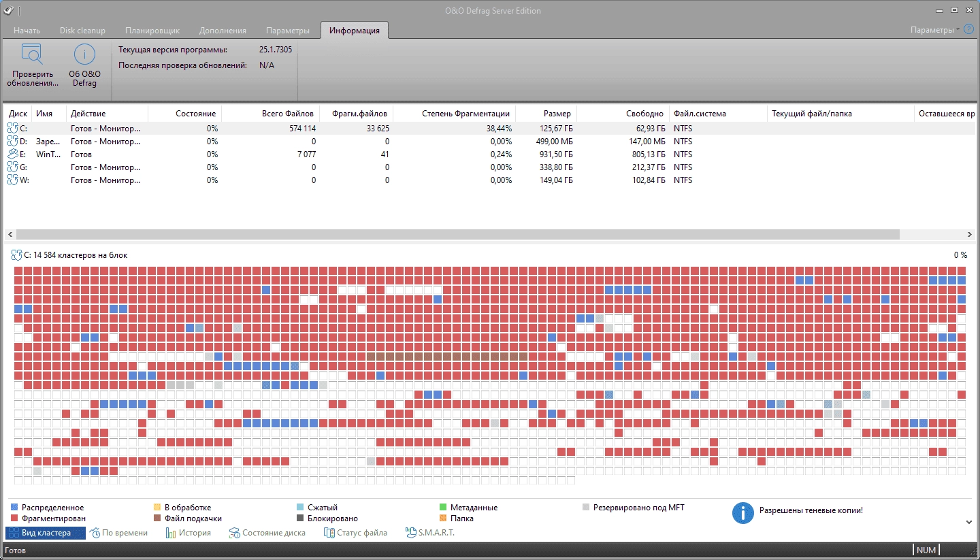The height and width of the screenshot is (560, 980).
Task: Open the Статус файла view tab
Action: pyautogui.click(x=355, y=533)
